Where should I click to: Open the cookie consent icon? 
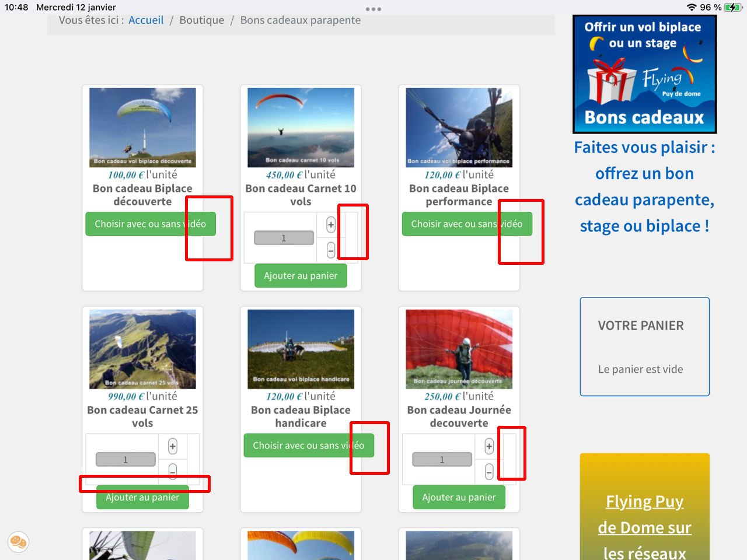18,542
